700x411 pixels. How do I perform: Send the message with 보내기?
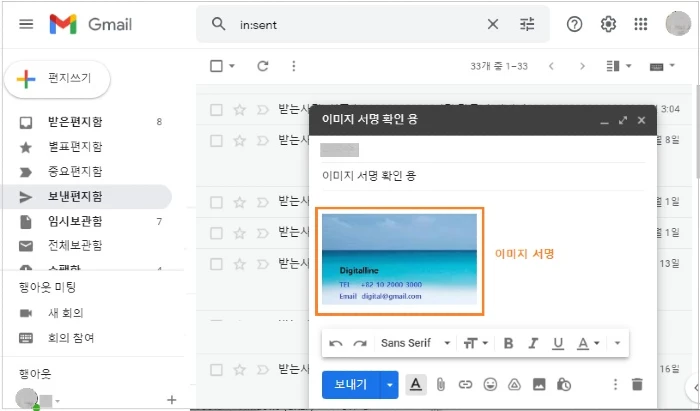(351, 384)
